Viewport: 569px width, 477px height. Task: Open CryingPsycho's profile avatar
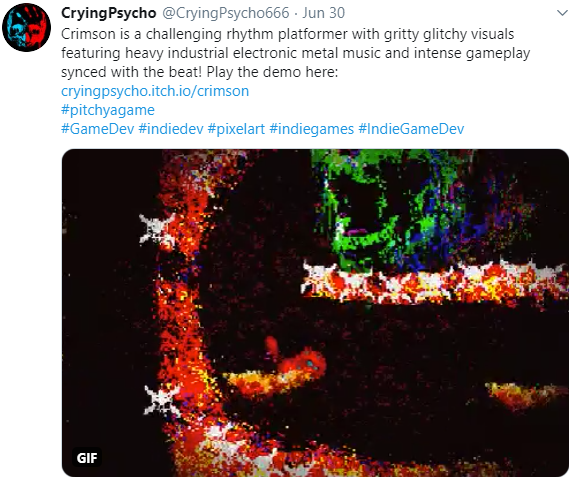click(26, 27)
